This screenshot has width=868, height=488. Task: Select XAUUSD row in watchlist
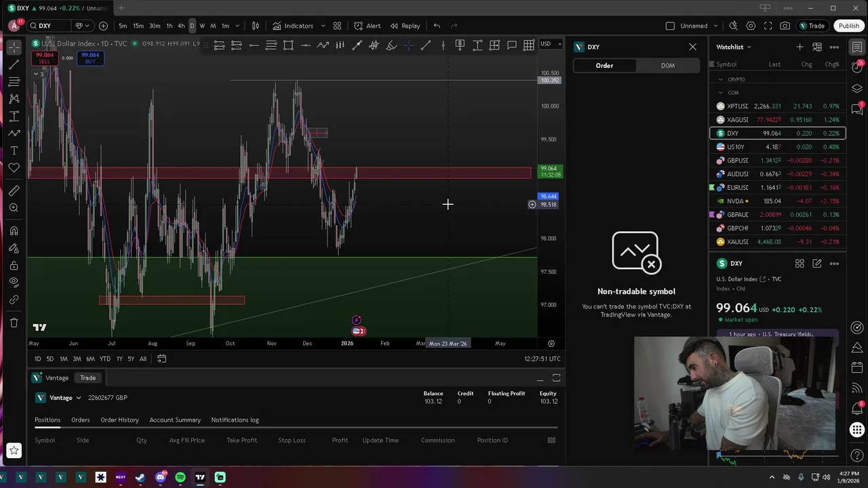point(778,242)
